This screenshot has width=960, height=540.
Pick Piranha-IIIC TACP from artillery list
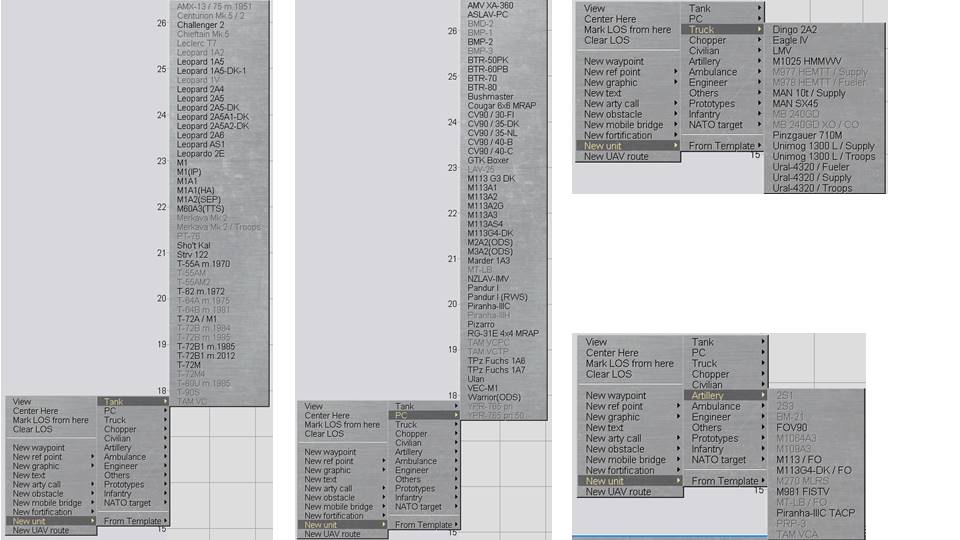click(815, 513)
